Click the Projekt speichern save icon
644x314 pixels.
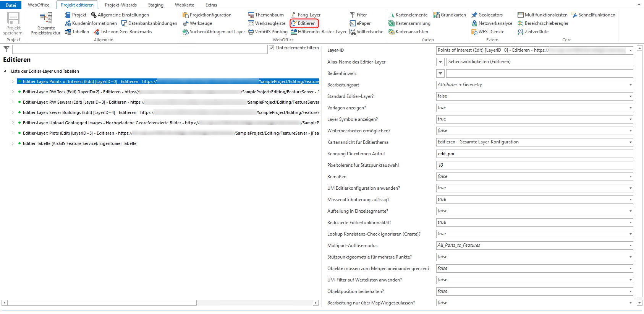tap(13, 18)
